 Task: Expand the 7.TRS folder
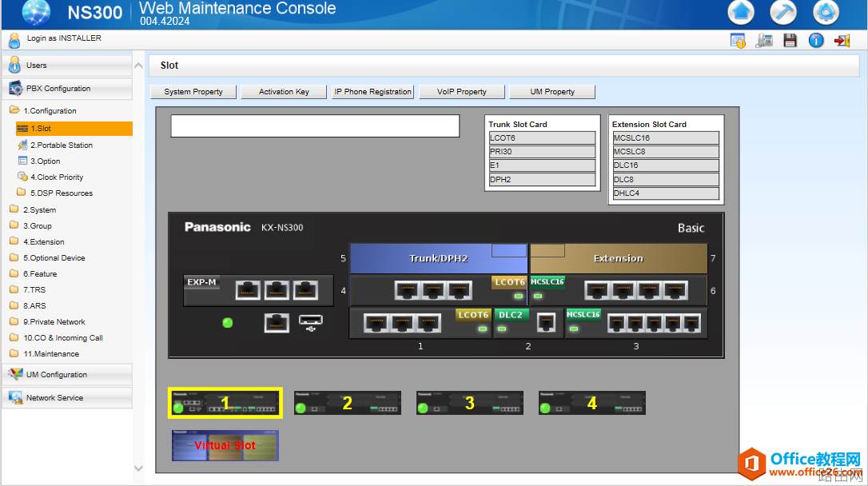click(28, 289)
